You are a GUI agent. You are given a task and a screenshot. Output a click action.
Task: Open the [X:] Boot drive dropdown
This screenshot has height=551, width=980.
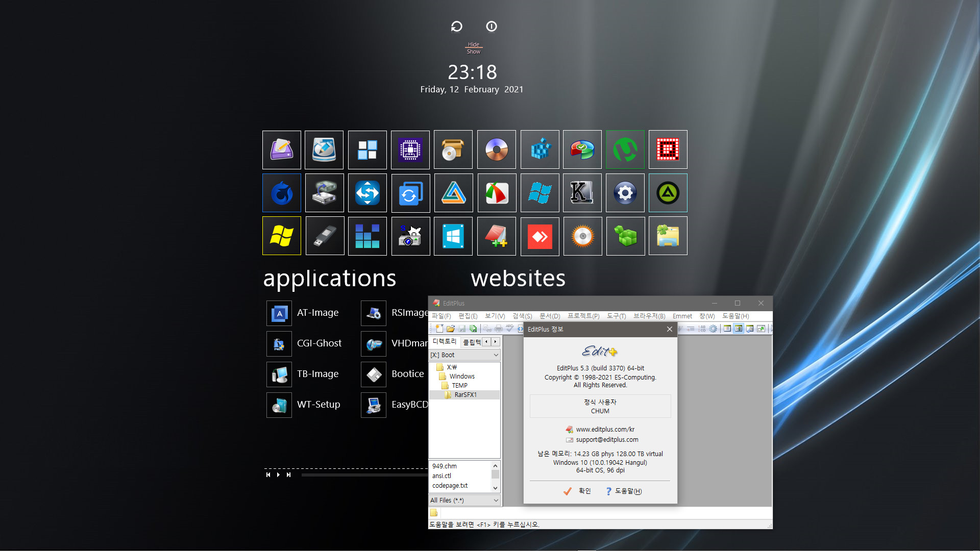464,355
